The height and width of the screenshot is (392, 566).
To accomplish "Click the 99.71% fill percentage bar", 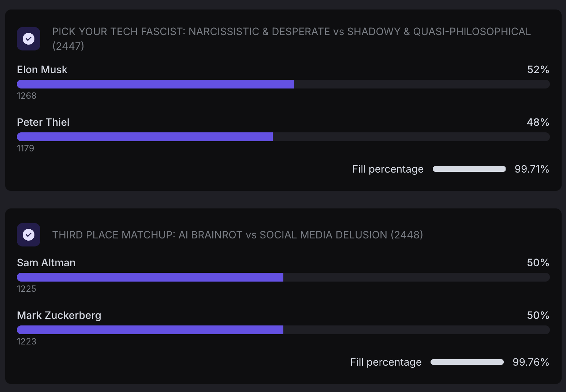I will coord(469,169).
